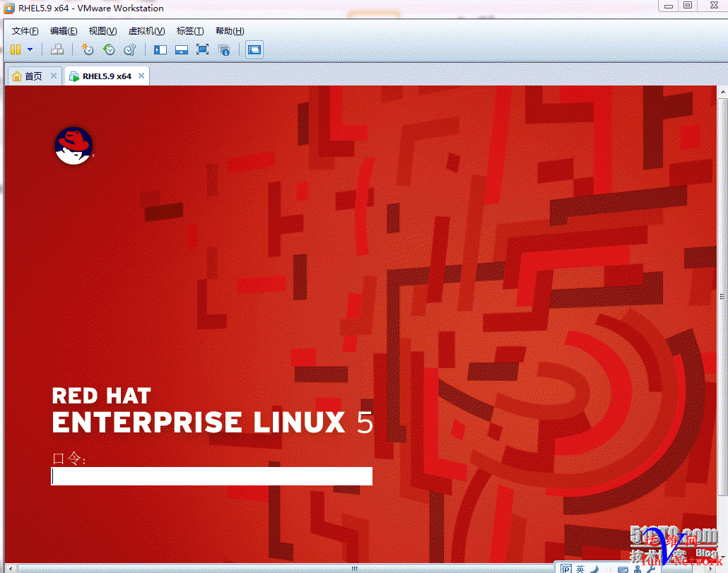Click the Unity mode toolbar icon
This screenshot has height=573, width=728.
pyautogui.click(x=224, y=49)
